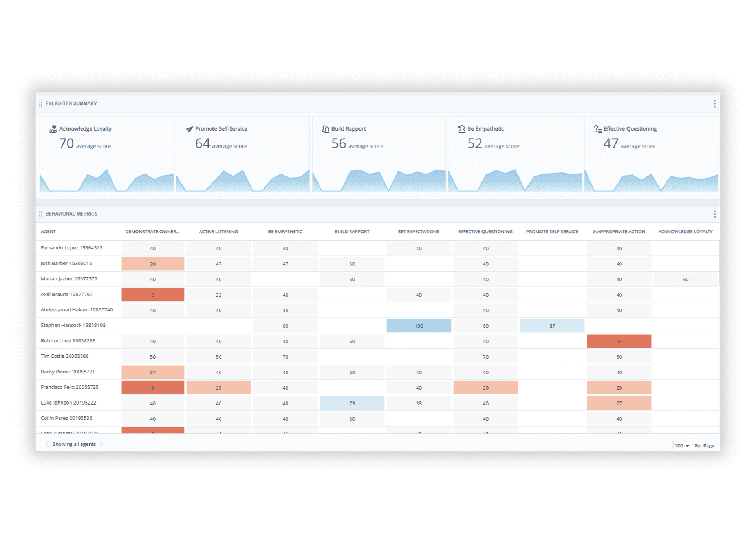The image size is (756, 540).
Task: Grab the Behavioral Metrics drag handle
Action: (40, 214)
